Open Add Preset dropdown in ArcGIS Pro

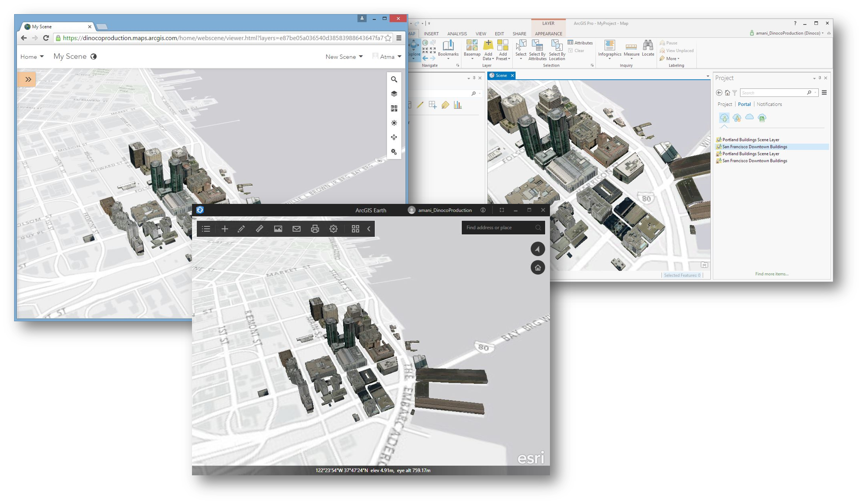click(x=503, y=49)
